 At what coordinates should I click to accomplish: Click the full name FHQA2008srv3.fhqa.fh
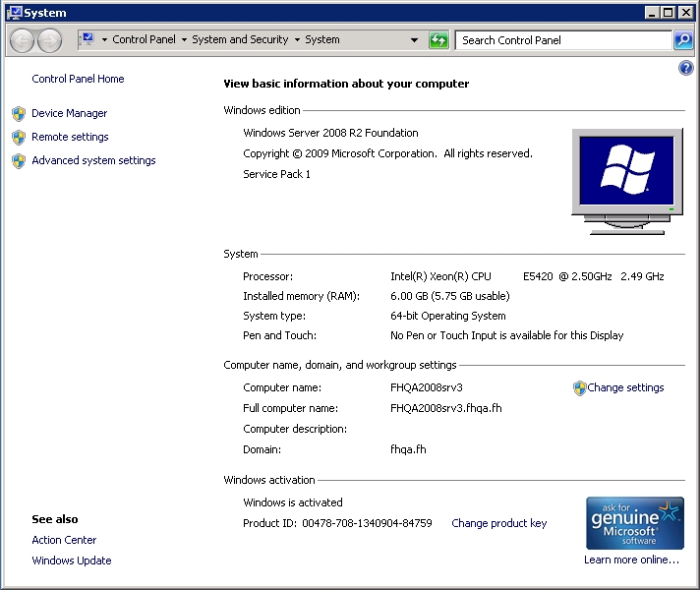click(446, 408)
